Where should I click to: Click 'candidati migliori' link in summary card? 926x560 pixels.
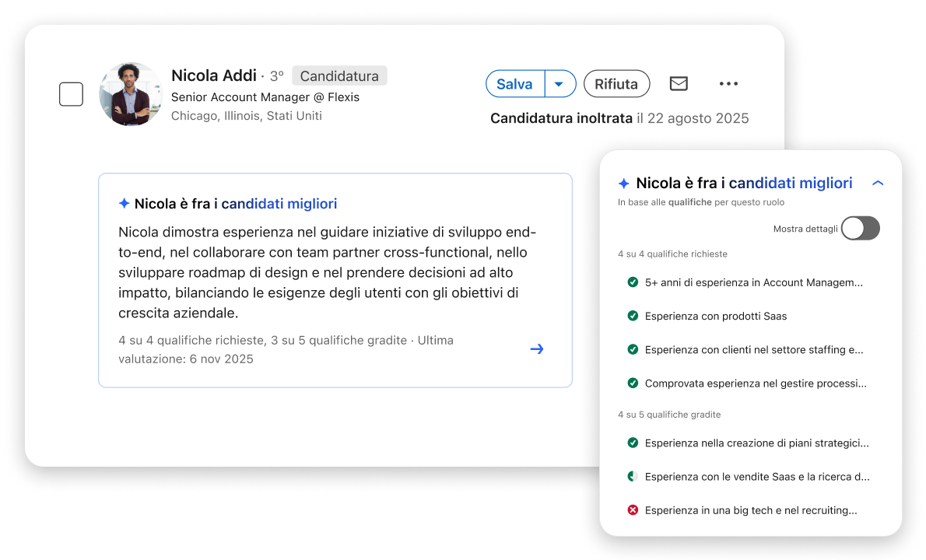(279, 204)
